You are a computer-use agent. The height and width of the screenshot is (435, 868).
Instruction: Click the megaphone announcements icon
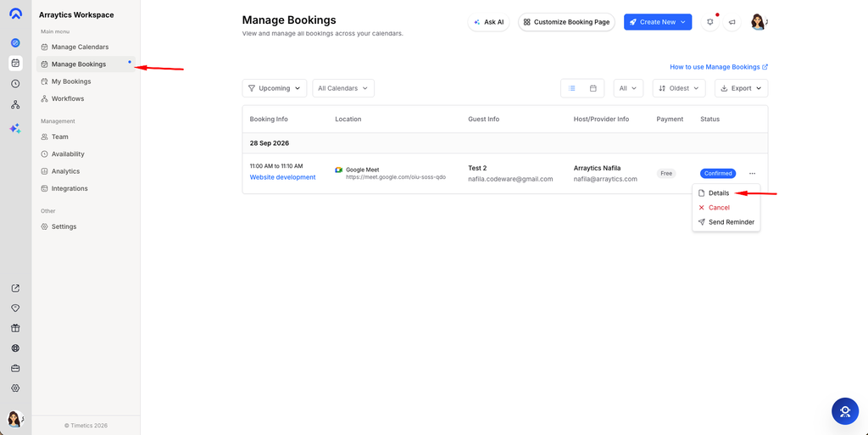(x=732, y=22)
